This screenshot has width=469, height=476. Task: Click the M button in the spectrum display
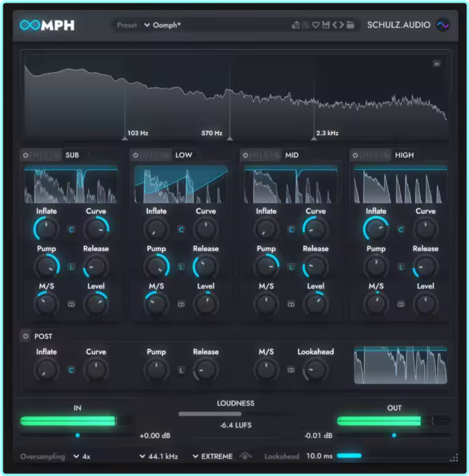436,64
